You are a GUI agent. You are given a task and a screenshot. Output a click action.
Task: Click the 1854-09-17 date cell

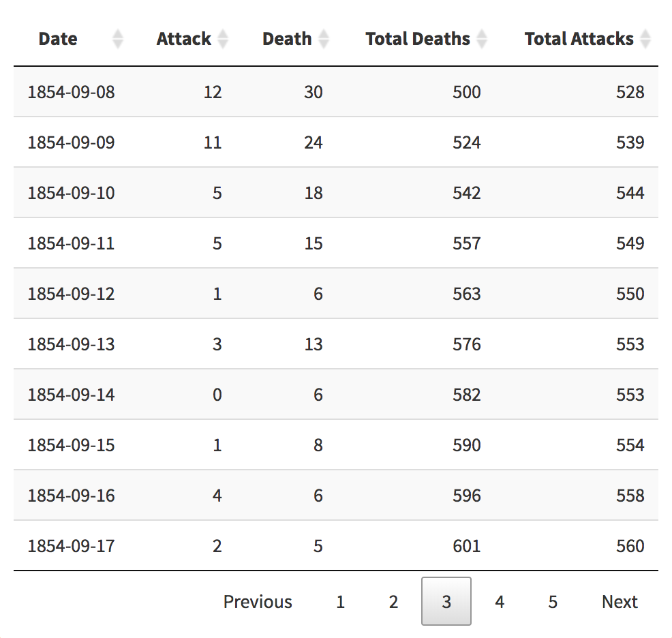71,546
